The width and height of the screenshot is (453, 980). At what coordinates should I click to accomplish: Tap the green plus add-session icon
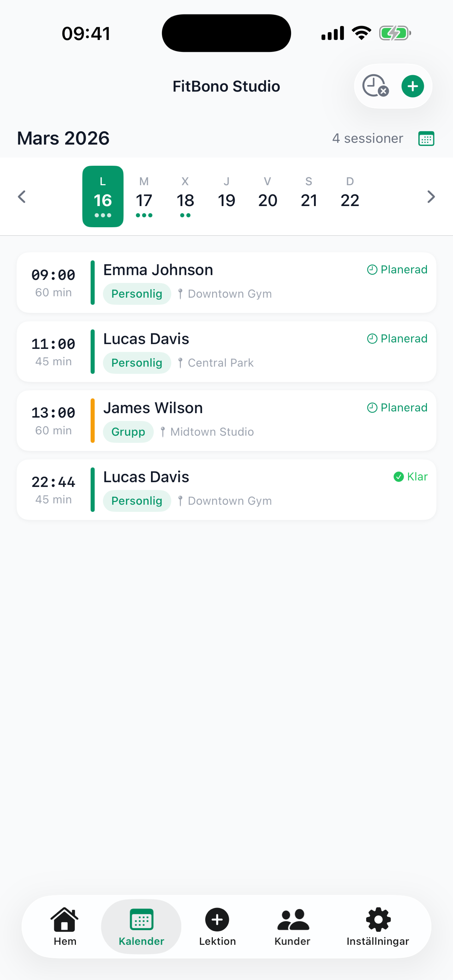click(412, 86)
